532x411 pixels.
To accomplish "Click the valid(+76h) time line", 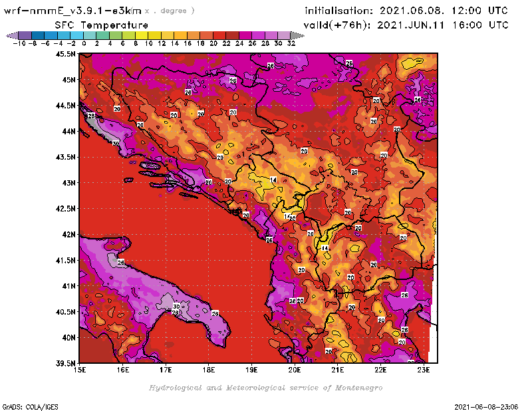I will [x=406, y=25].
